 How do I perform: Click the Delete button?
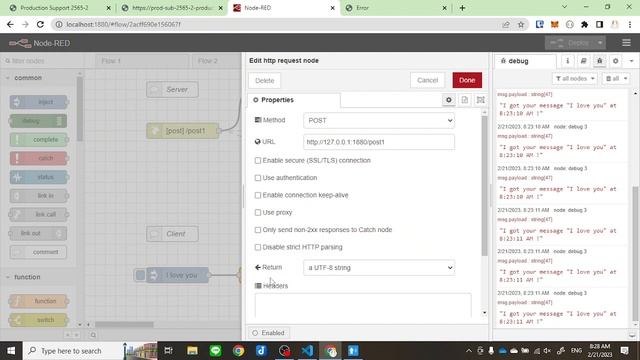(x=264, y=80)
